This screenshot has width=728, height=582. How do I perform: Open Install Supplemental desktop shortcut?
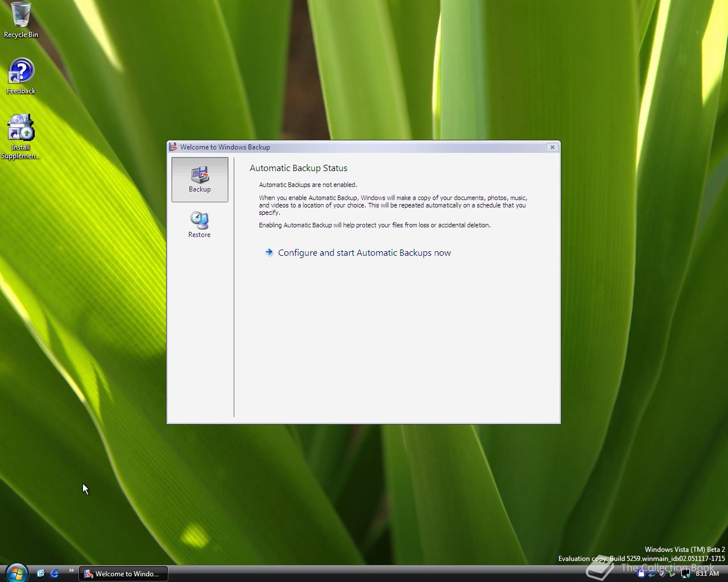tap(20, 137)
